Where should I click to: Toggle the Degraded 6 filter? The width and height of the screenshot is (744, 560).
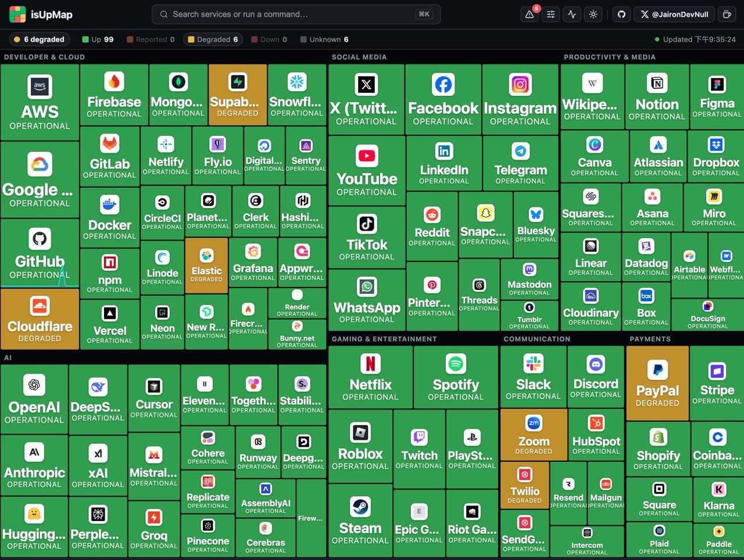tap(213, 40)
